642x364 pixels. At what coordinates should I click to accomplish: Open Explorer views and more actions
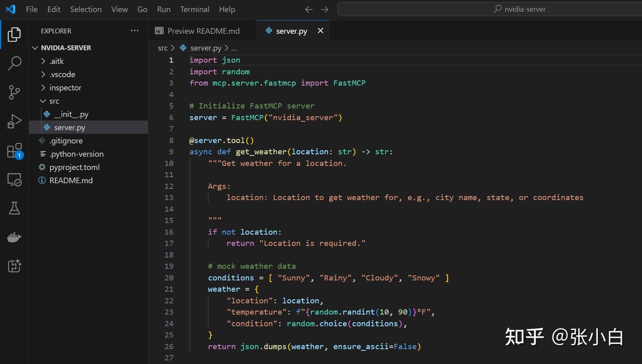pos(135,31)
